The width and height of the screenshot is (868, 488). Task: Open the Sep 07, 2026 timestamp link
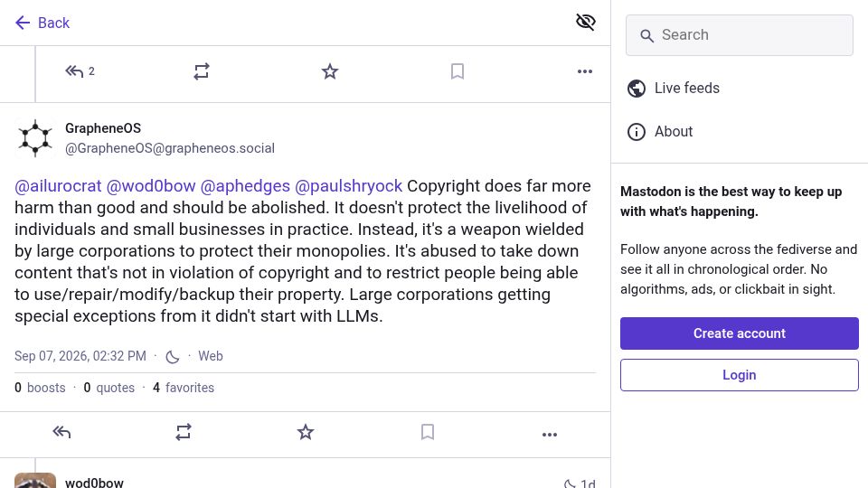pyautogui.click(x=80, y=356)
